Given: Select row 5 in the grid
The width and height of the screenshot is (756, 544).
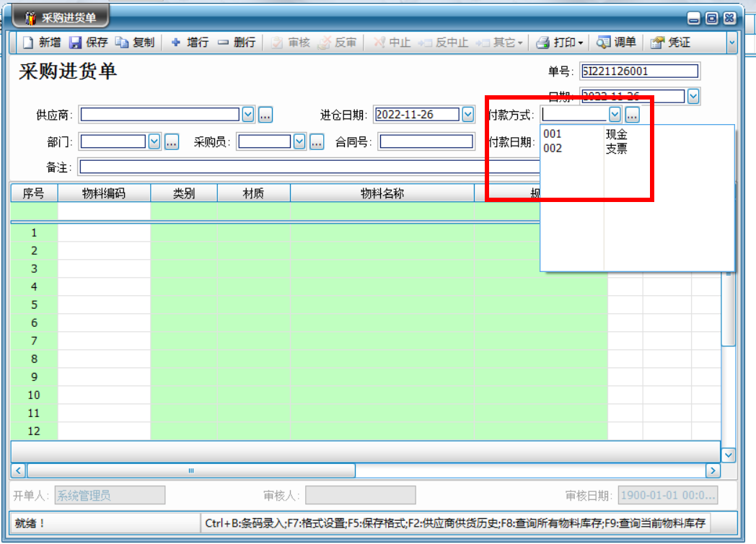Looking at the screenshot, I should click(x=34, y=304).
